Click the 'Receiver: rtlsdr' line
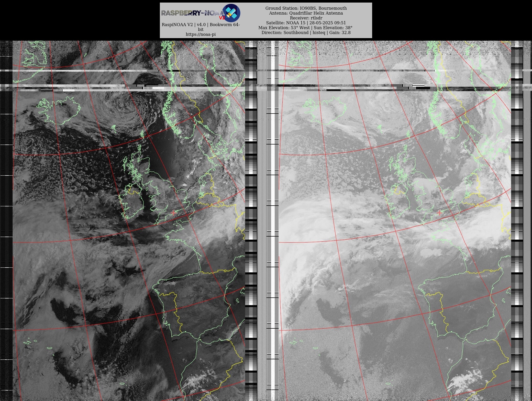 coord(306,18)
